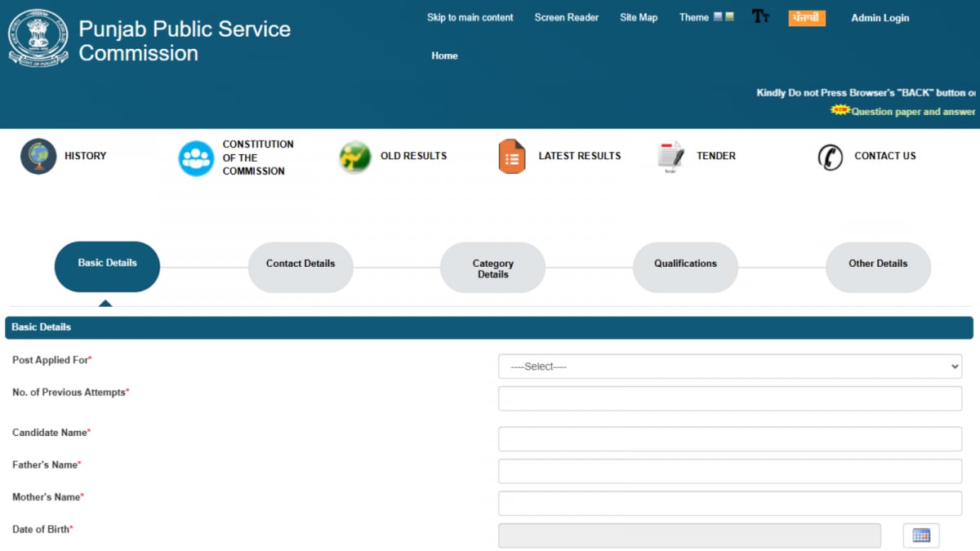Click the Tt text size control
Image resolution: width=980 pixels, height=551 pixels.
[x=761, y=17]
